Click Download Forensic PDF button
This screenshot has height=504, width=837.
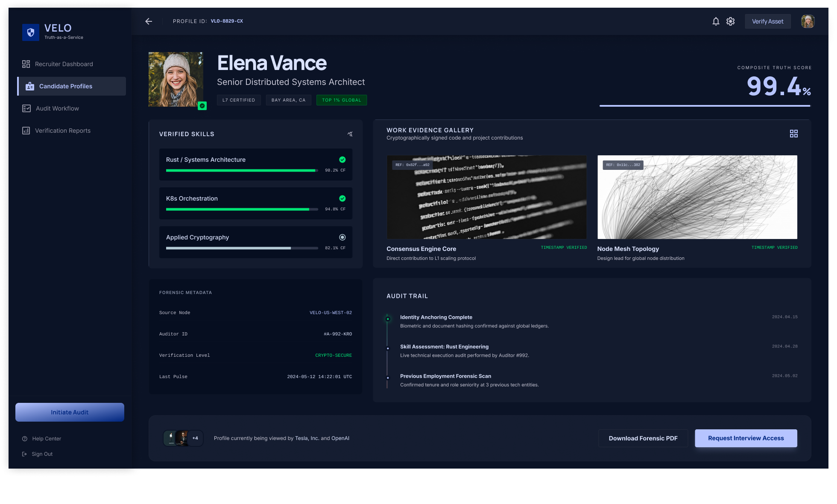coord(643,438)
